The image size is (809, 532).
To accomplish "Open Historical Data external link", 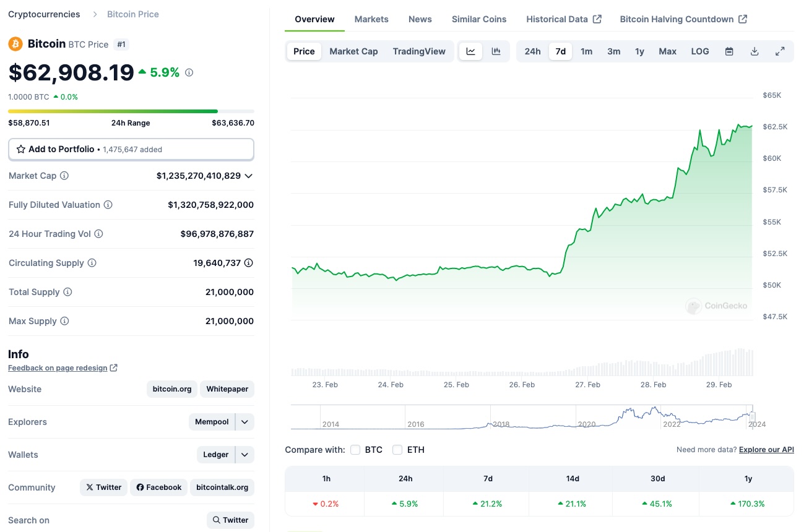I will click(564, 19).
